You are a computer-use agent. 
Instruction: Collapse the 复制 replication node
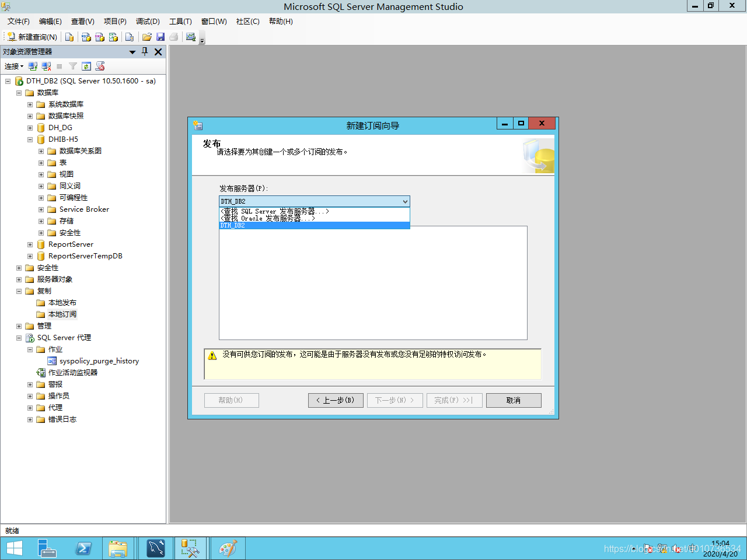click(x=19, y=291)
